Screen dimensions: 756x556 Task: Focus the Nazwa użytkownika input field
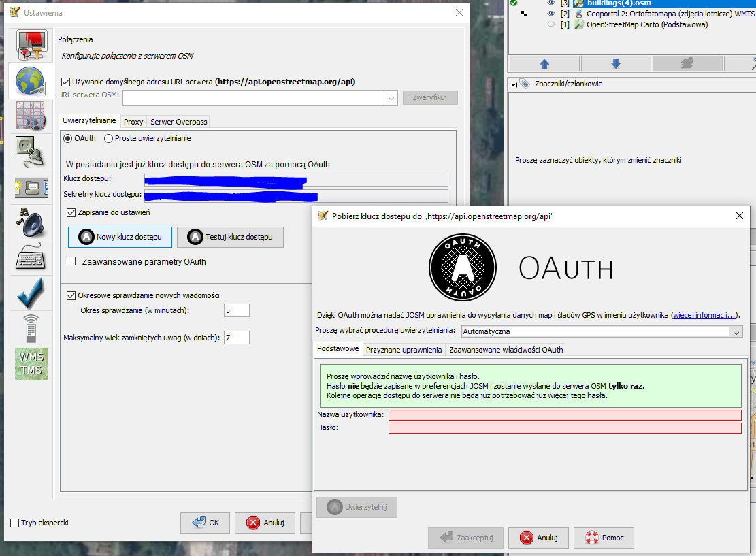tap(565, 415)
